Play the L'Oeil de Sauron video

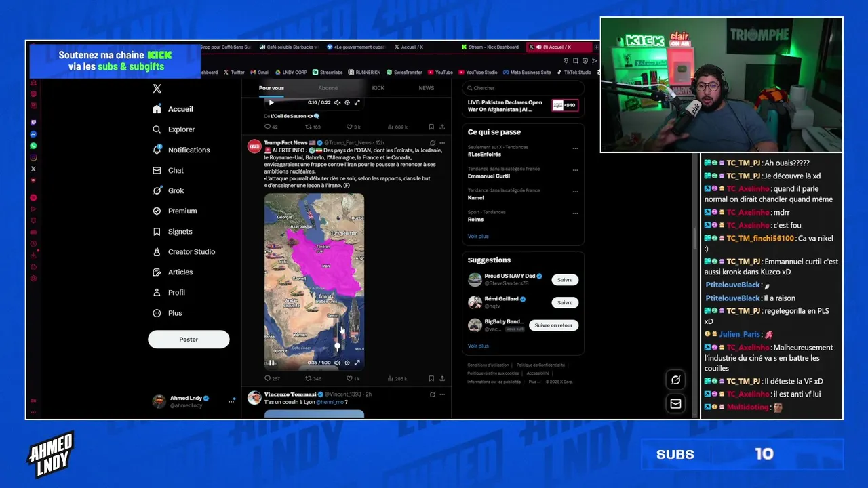[271, 102]
